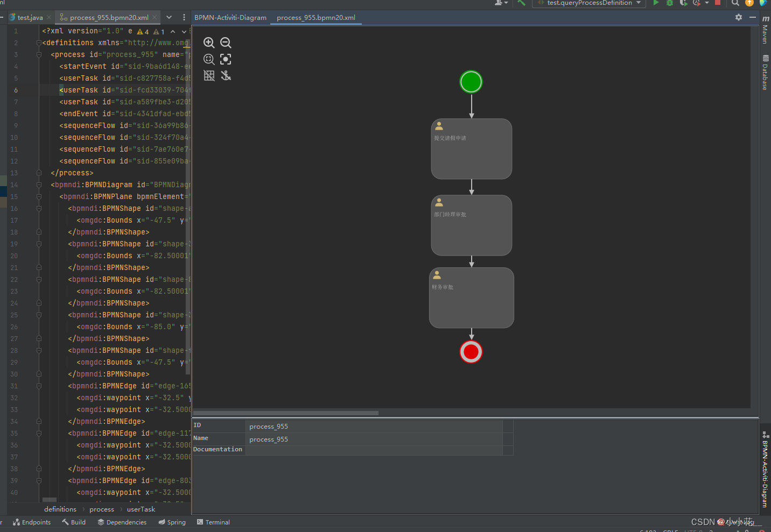Open Terminal tool window
Image resolution: width=771 pixels, height=532 pixels.
click(213, 522)
